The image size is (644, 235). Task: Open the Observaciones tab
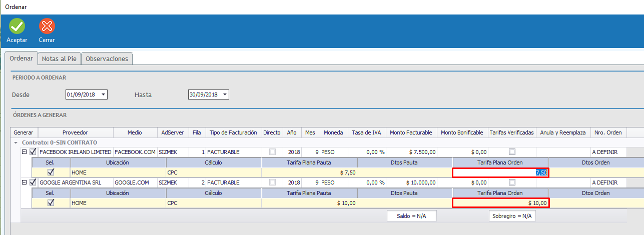107,58
